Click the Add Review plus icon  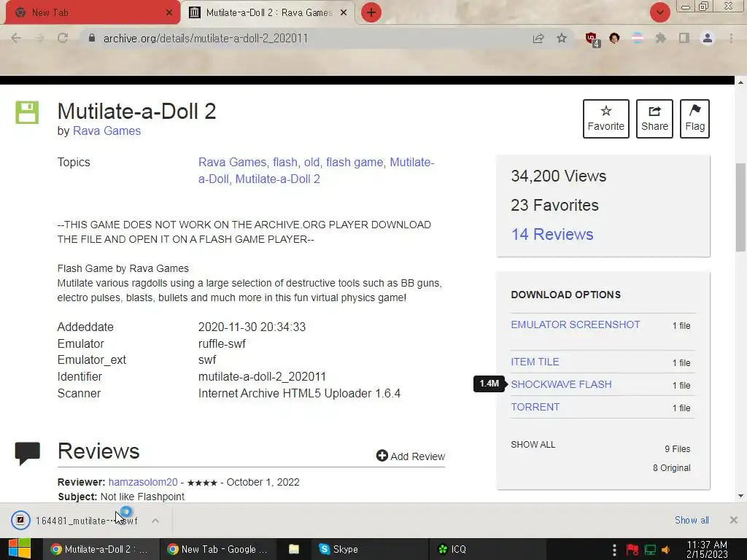[382, 456]
